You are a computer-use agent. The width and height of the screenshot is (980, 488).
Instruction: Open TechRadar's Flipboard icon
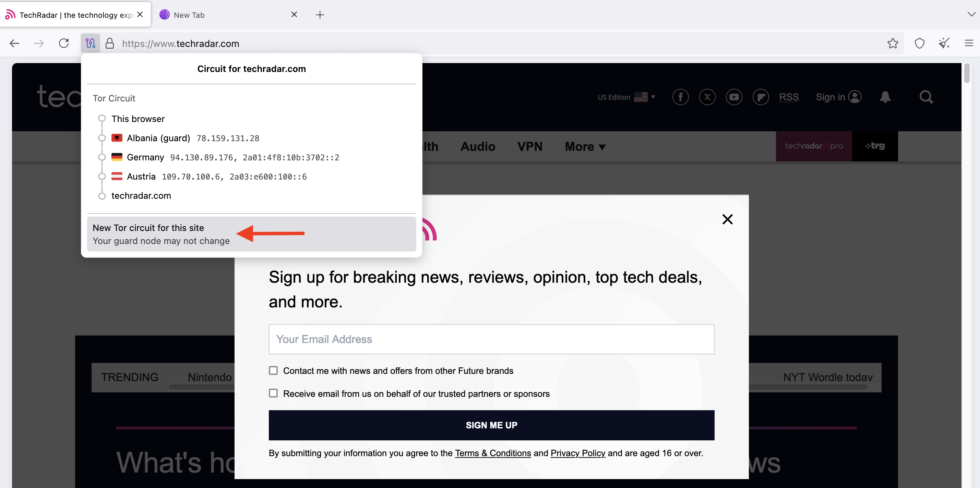pyautogui.click(x=761, y=97)
